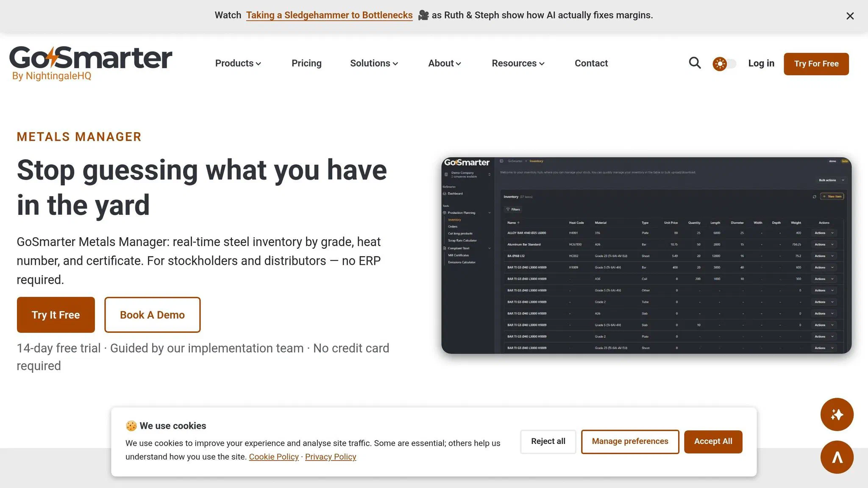Open the Privacy Policy link

(x=331, y=457)
